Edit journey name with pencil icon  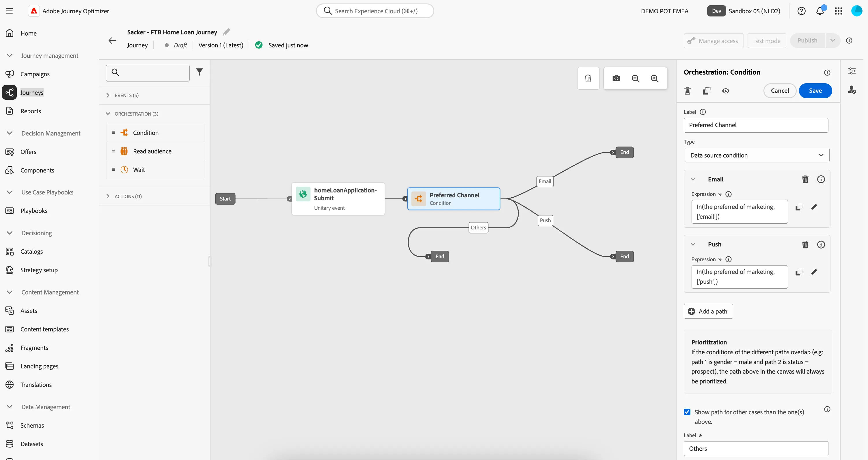pyautogui.click(x=226, y=32)
